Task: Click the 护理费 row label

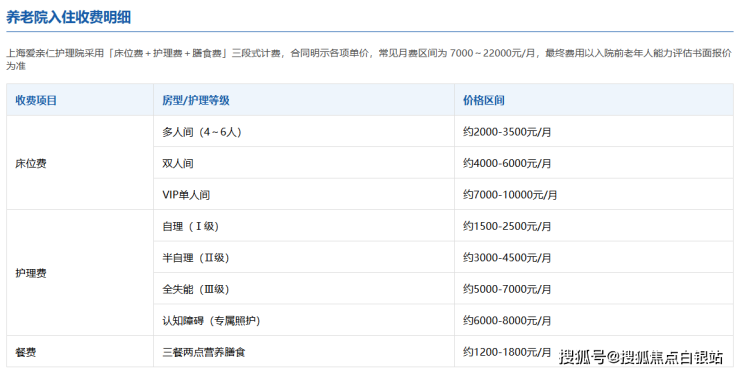Action: pos(31,273)
